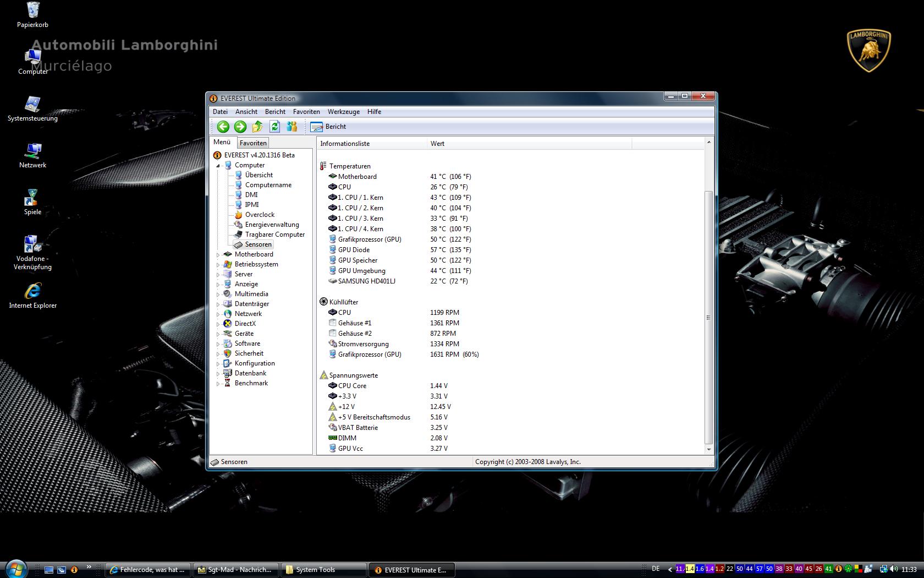Select the Vodafone - Verknüpfung desktop icon
Image resolution: width=924 pixels, height=578 pixels.
tap(32, 253)
